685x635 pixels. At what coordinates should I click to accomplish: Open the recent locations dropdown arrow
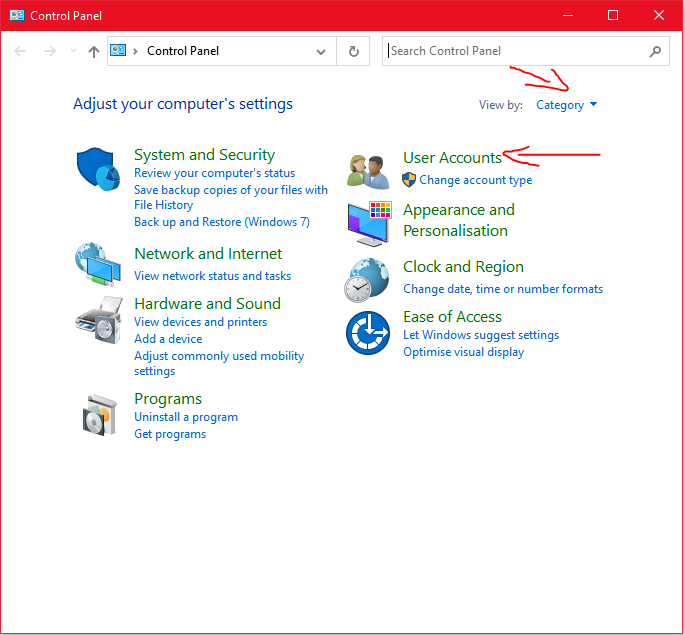72,51
